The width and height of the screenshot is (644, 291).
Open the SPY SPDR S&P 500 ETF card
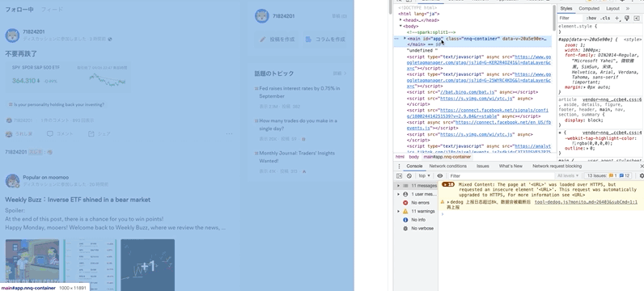tap(68, 77)
